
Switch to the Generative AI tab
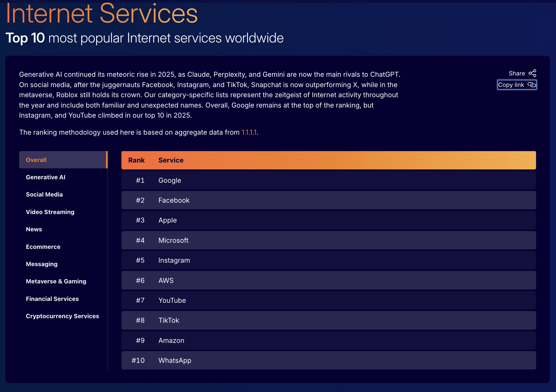coord(45,177)
